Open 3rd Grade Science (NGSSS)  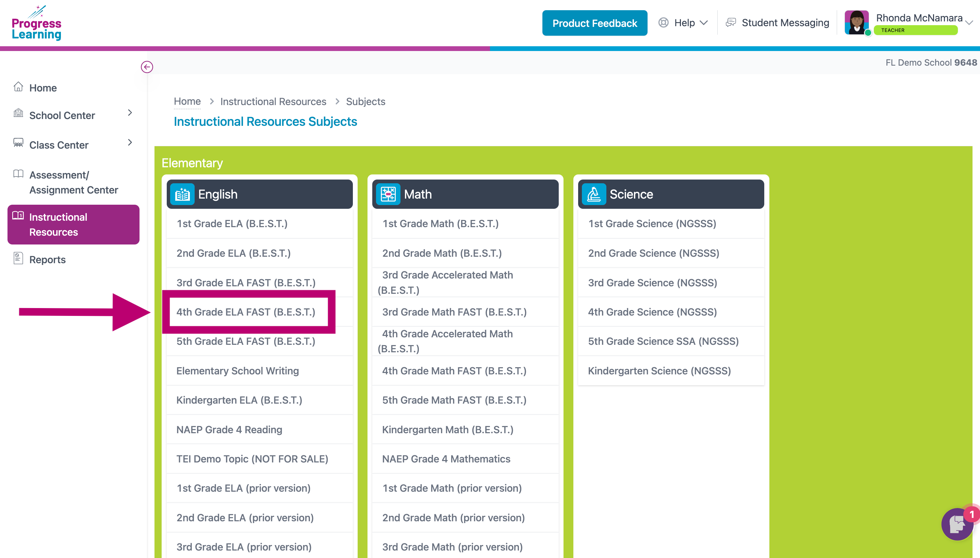(x=671, y=283)
